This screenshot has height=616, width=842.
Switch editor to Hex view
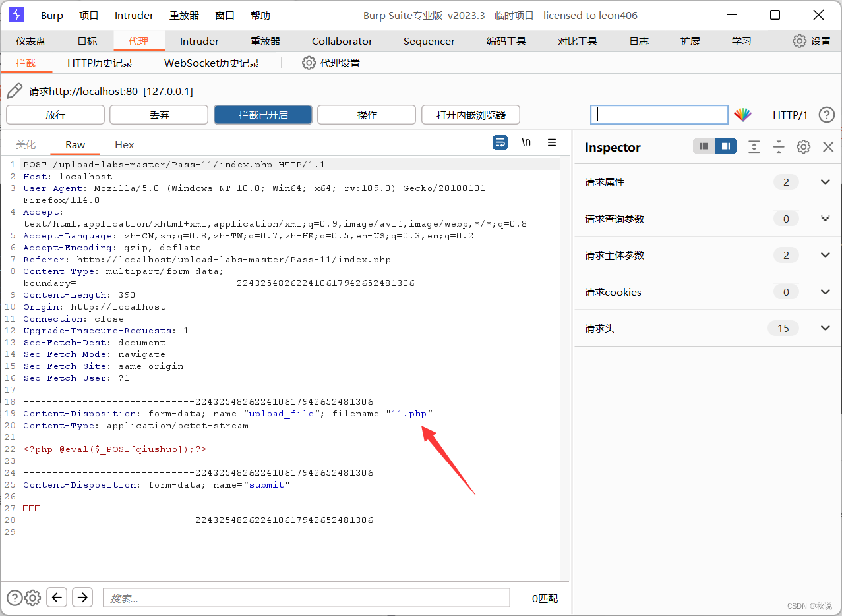coord(124,144)
